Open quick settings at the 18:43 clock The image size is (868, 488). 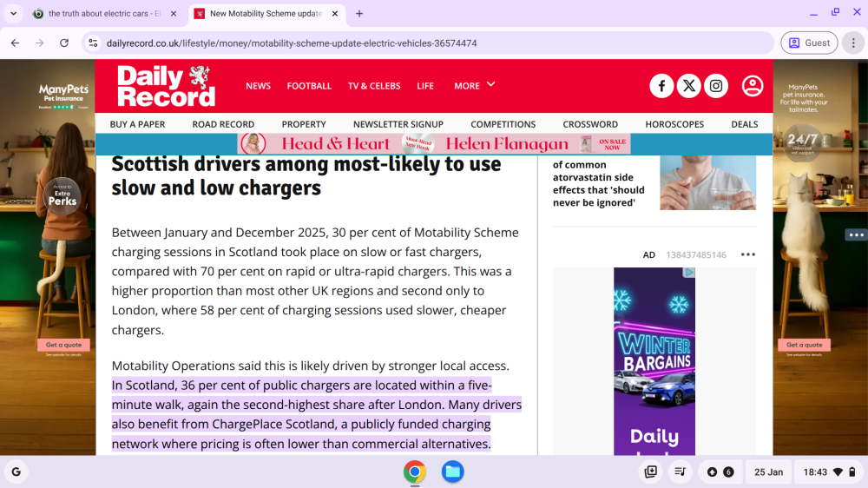click(829, 472)
